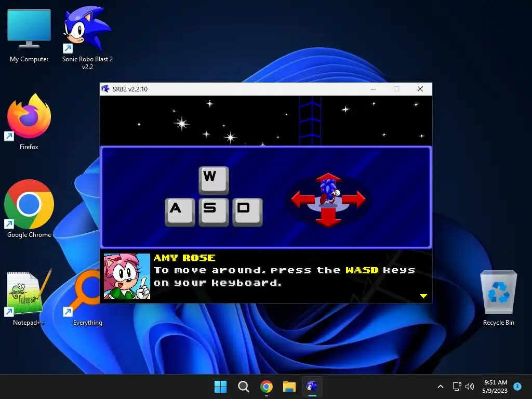Open the My Computer desktop icon
This screenshot has height=399, width=532.
click(x=29, y=36)
